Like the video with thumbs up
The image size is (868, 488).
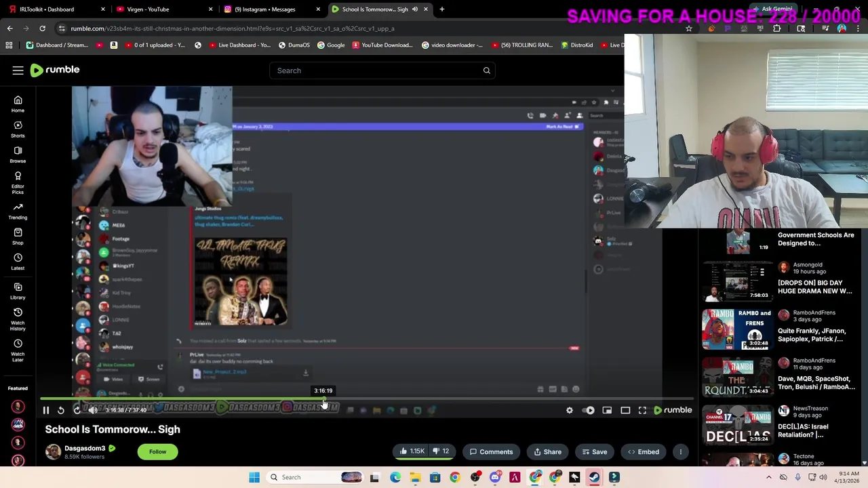[x=412, y=451]
